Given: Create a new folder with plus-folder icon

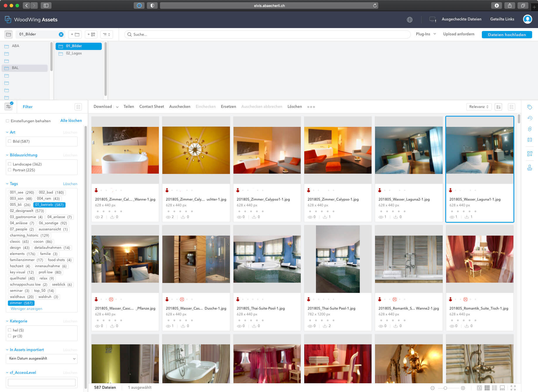Looking at the screenshot, I should pyautogui.click(x=75, y=34).
